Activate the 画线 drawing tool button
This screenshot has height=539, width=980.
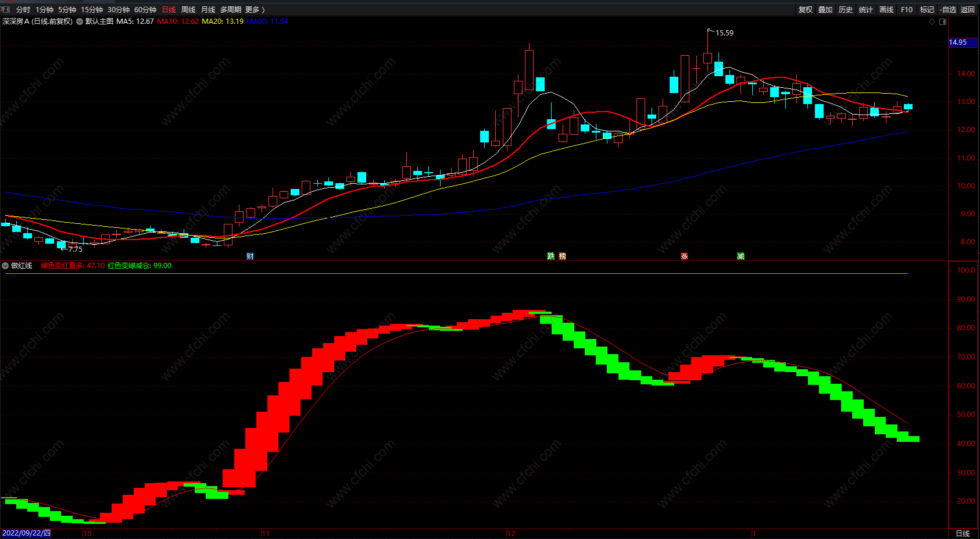(886, 9)
